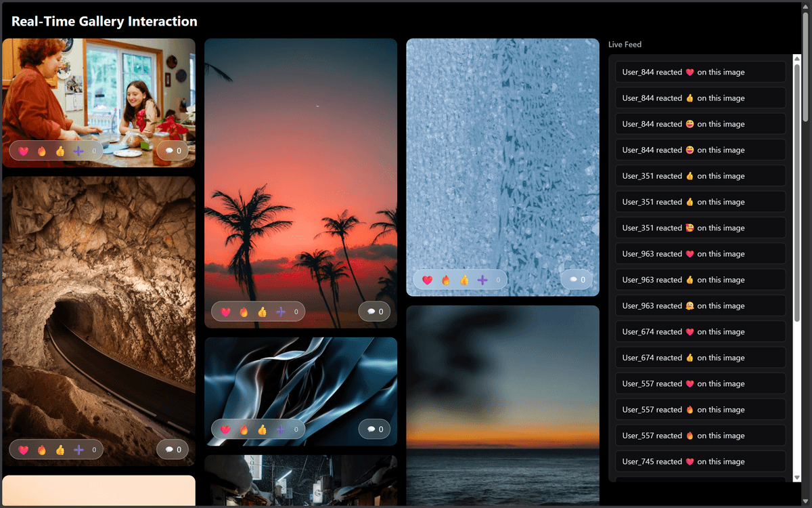Screen dimensions: 812x508
Task: Add a fire reaction to the cave tunnel photo
Action: [x=41, y=449]
